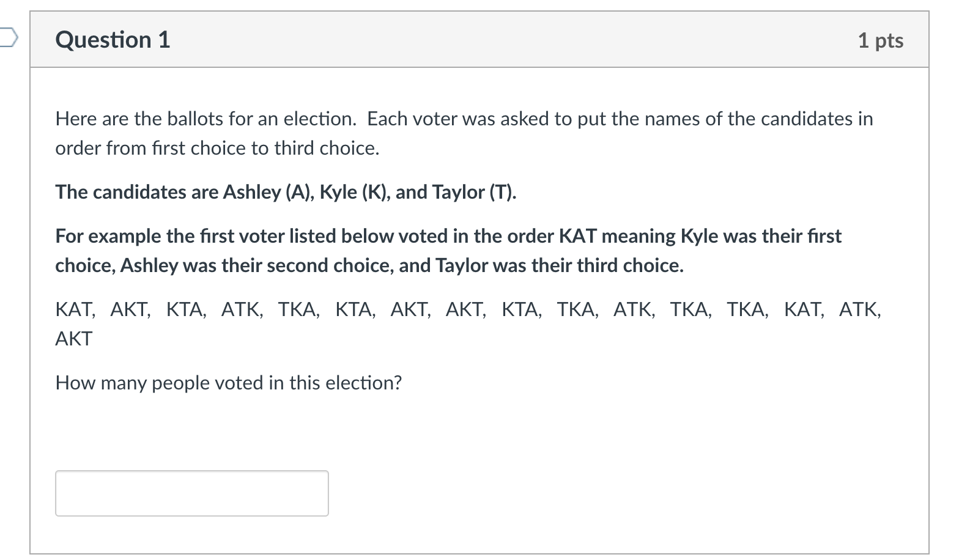Click the word 'Taylor (T)' in the candidates line
This screenshot has width=959, height=560.
[473, 192]
